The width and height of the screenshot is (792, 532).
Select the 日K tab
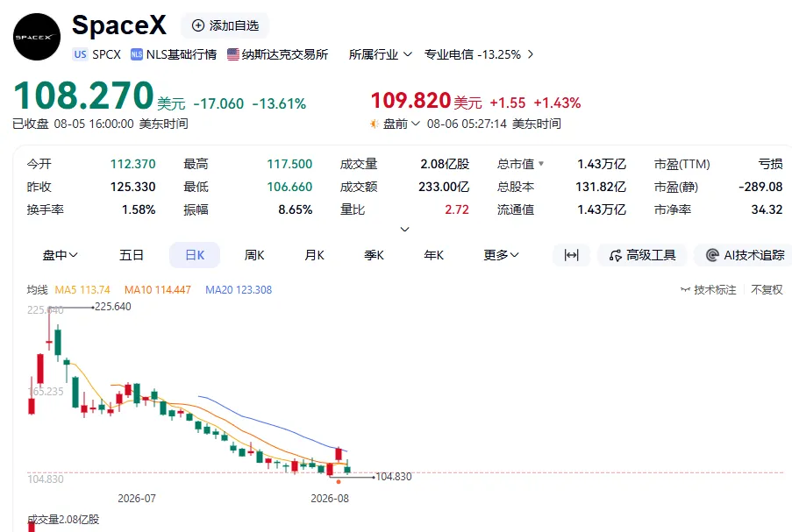[195, 255]
